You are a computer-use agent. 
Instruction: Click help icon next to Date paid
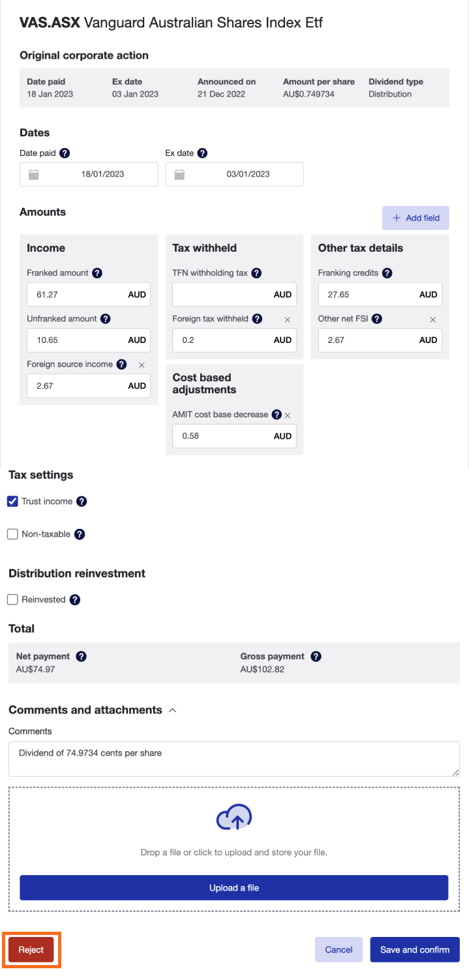click(65, 153)
